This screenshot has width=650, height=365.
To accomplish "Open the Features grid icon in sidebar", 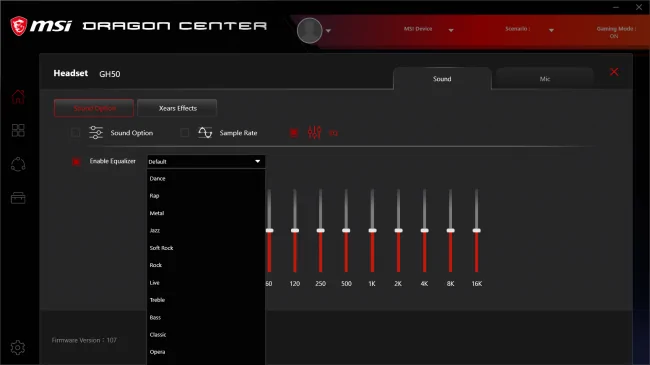I will coord(18,131).
